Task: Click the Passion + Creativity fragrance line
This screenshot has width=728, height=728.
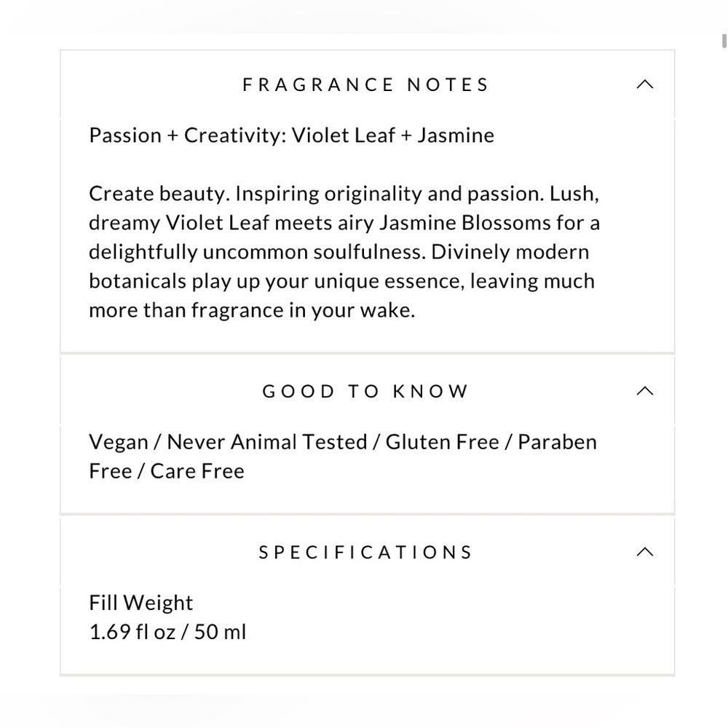Action: tap(292, 135)
